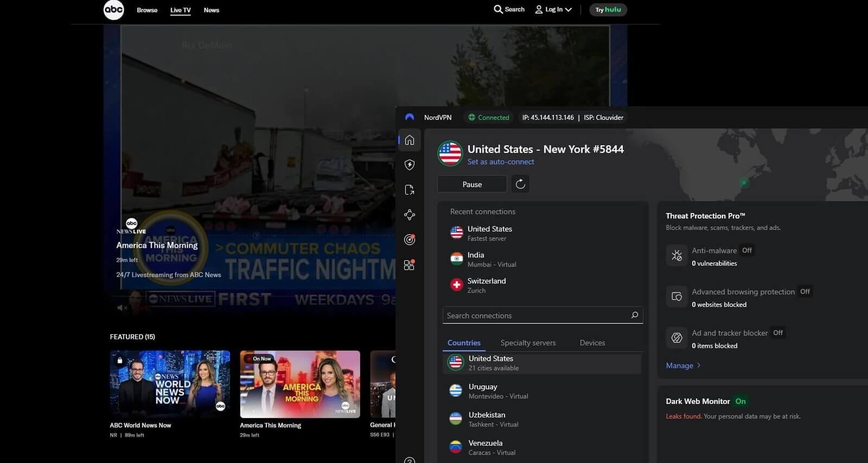Viewport: 868px width, 463px height.
Task: Click the reconnect refresh icon
Action: [x=520, y=184]
